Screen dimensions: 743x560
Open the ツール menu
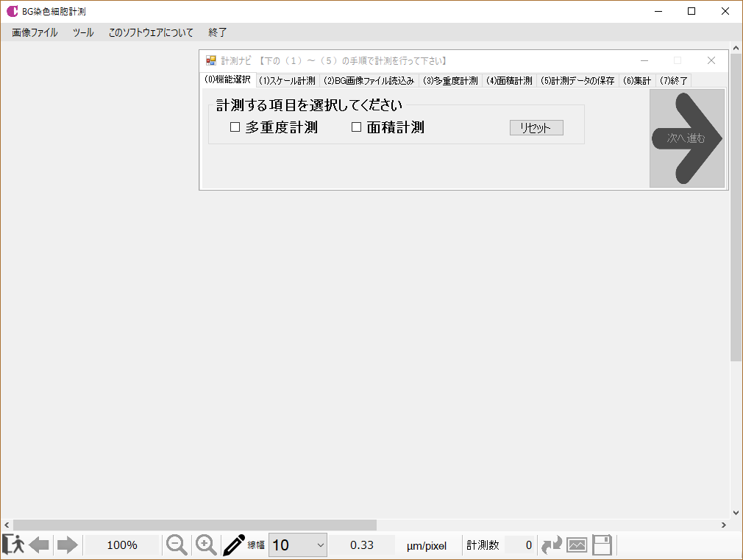[x=82, y=32]
